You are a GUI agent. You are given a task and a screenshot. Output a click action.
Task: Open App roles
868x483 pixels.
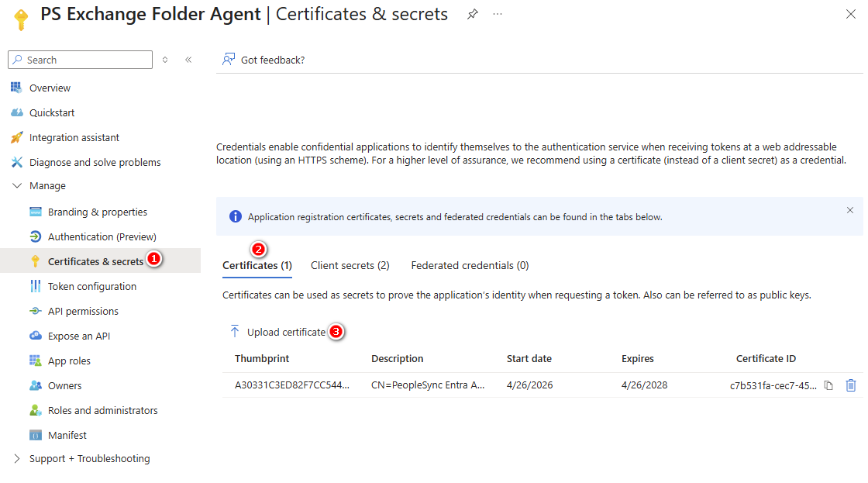point(69,361)
